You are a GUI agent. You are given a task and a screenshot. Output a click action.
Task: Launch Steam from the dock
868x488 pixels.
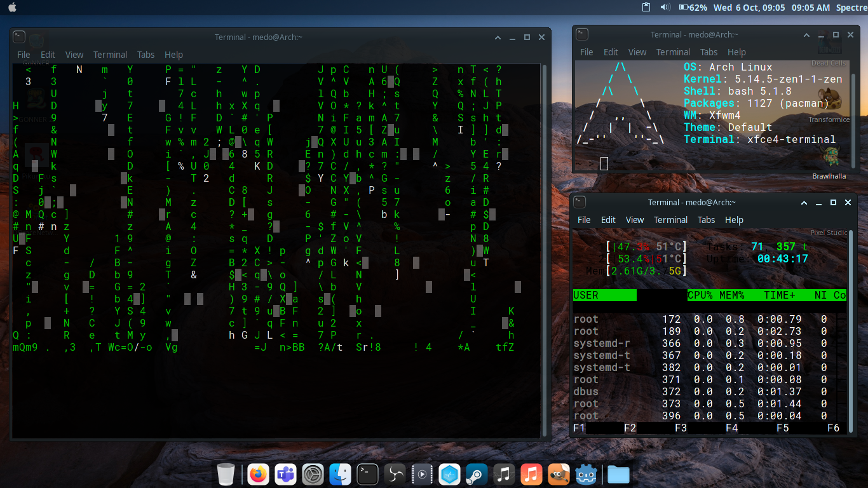[x=477, y=474]
